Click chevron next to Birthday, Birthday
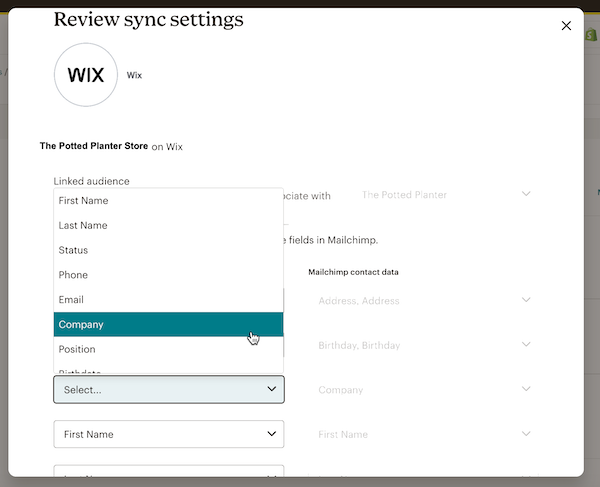Viewport: 600px width, 487px height. click(x=526, y=345)
